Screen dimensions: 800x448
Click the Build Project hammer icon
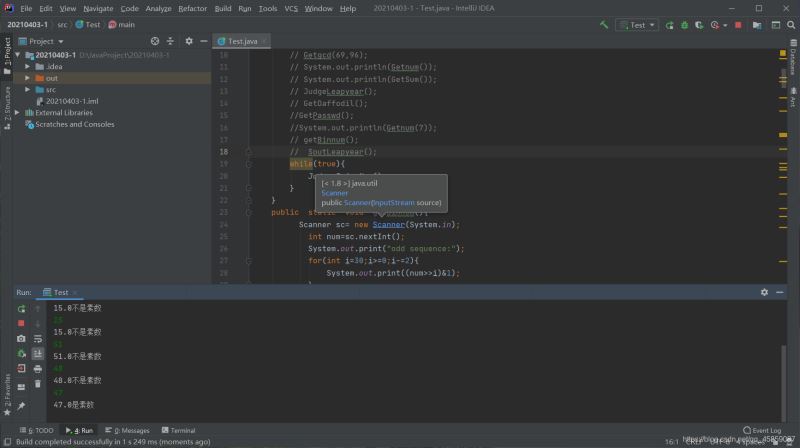(x=604, y=24)
